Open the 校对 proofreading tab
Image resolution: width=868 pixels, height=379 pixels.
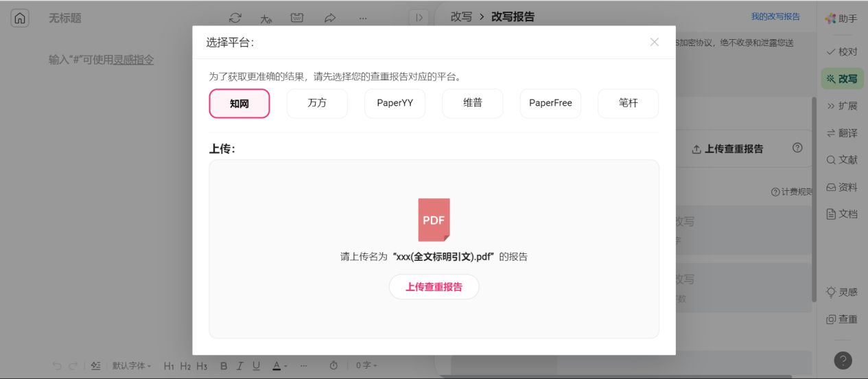(x=842, y=51)
